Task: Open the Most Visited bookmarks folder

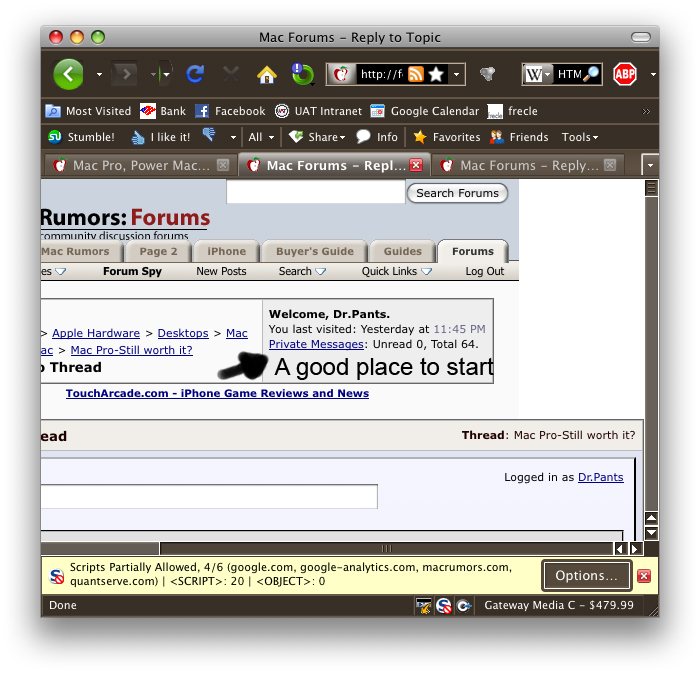Action: click(x=88, y=111)
